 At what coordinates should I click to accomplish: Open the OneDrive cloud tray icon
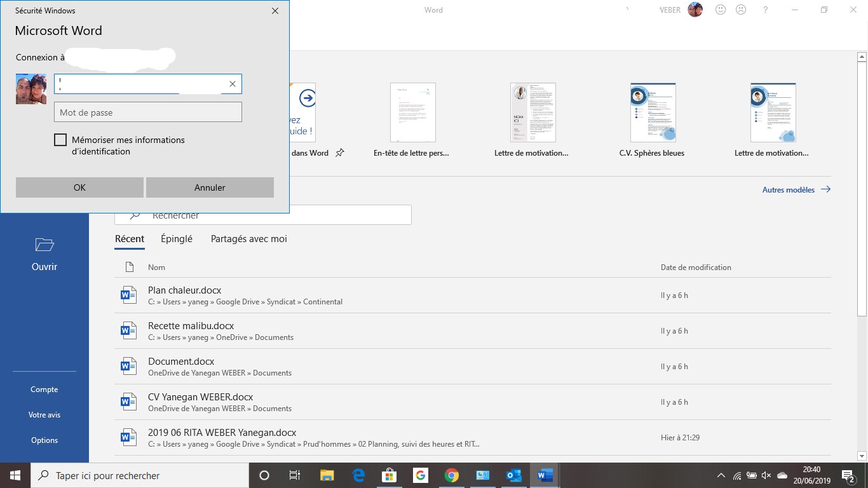(x=782, y=475)
